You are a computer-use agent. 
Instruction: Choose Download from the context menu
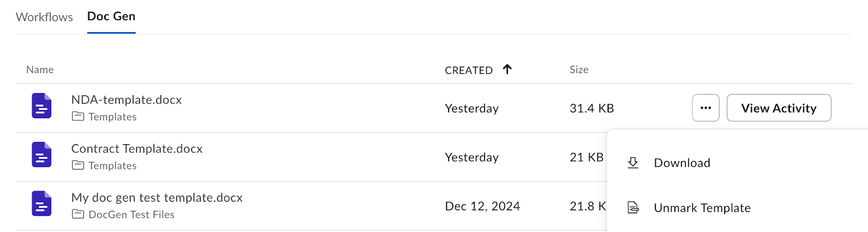pyautogui.click(x=682, y=163)
